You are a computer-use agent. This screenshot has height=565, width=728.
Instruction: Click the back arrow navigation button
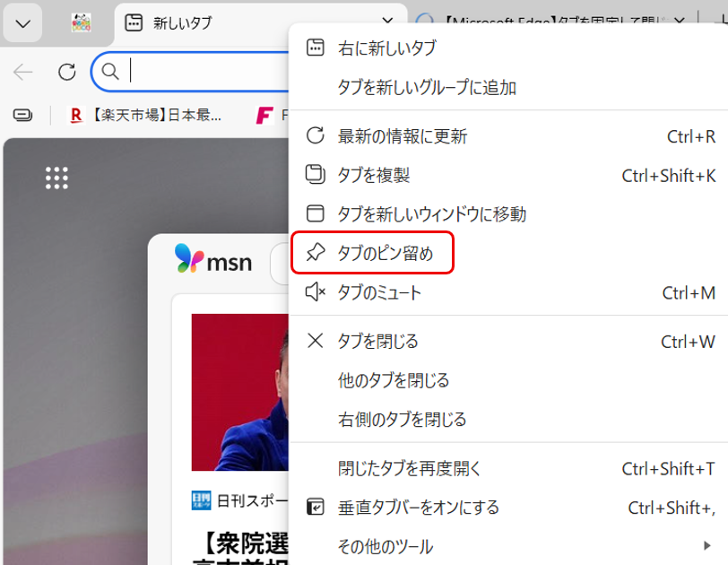[x=23, y=72]
